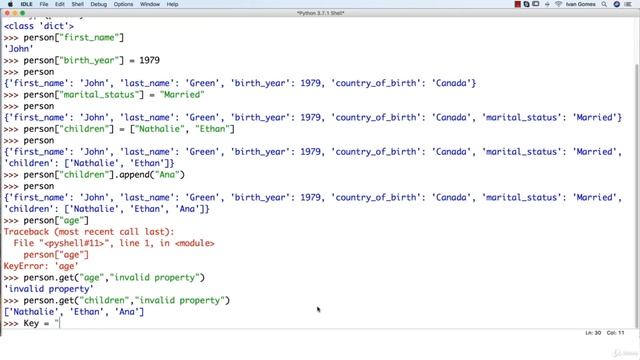The image size is (640, 360).
Task: Click the File "<pyshell#11>" traceback line
Action: 114,243
